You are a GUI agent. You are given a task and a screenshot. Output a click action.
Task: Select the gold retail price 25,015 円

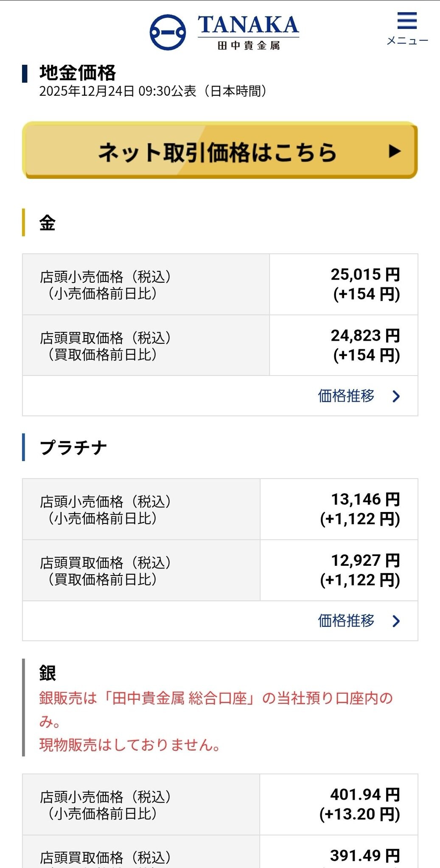tap(365, 275)
